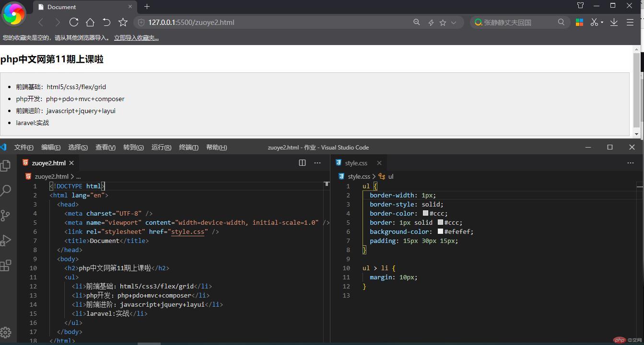Click the search magnifier in search box
The image size is (644, 345).
click(x=561, y=22)
